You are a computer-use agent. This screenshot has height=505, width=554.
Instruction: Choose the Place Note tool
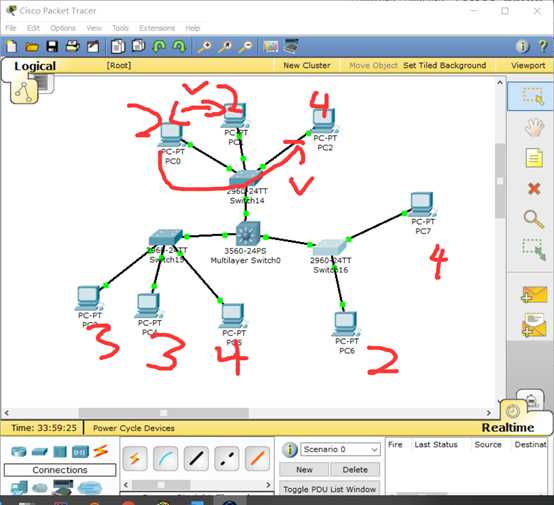pyautogui.click(x=534, y=158)
